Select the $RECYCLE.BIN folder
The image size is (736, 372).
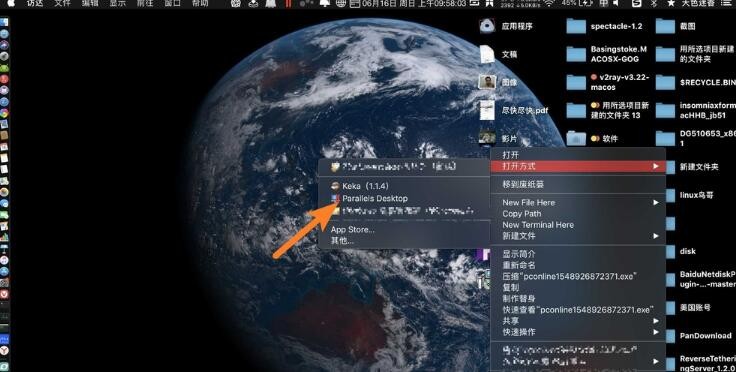pyautogui.click(x=665, y=83)
